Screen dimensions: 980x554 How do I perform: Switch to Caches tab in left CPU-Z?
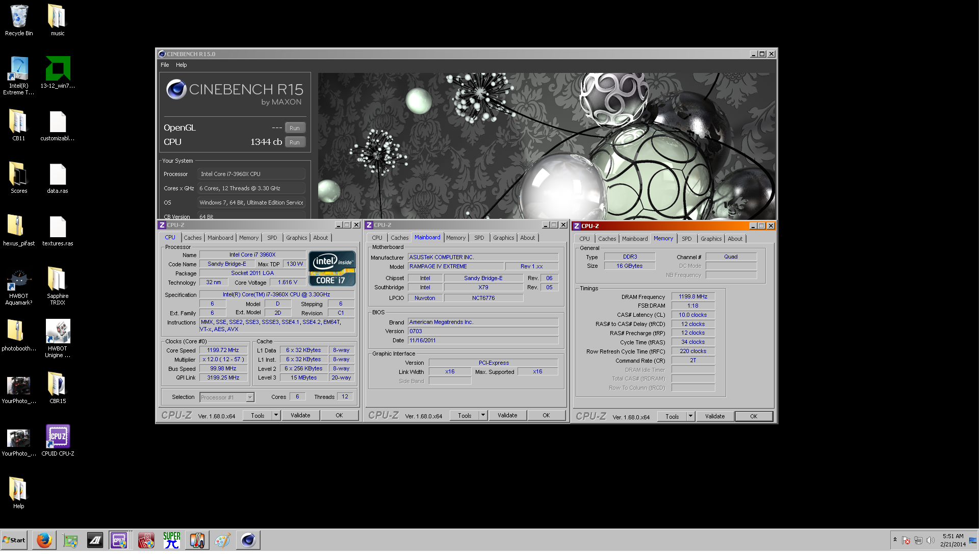[x=193, y=238]
